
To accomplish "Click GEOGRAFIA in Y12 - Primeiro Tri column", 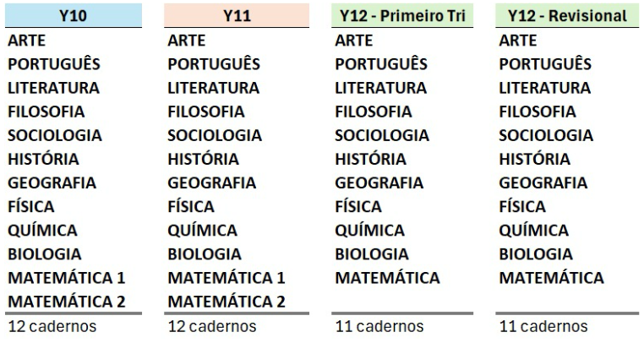I will (x=379, y=182).
